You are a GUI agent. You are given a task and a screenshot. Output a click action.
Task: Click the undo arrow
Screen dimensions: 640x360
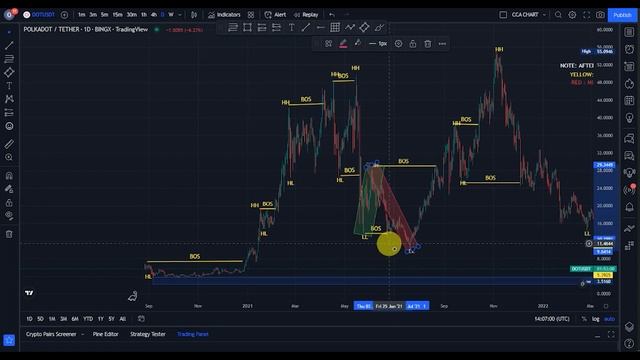point(332,15)
